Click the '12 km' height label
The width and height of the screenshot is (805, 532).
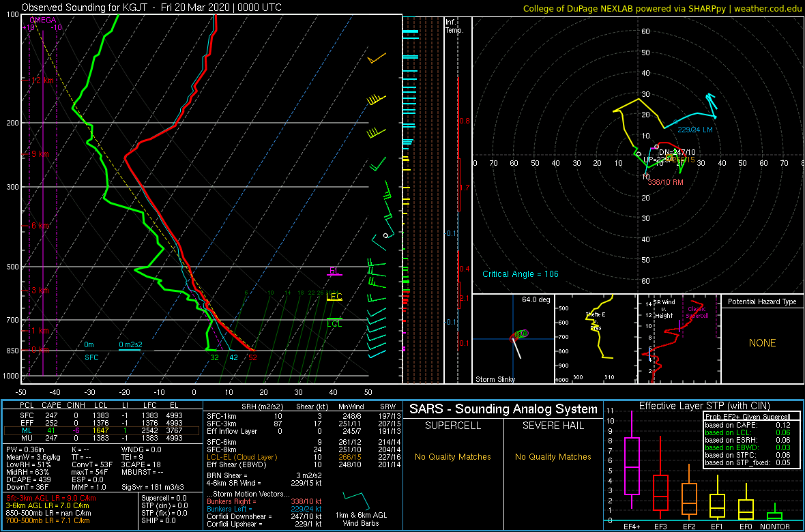[43, 80]
